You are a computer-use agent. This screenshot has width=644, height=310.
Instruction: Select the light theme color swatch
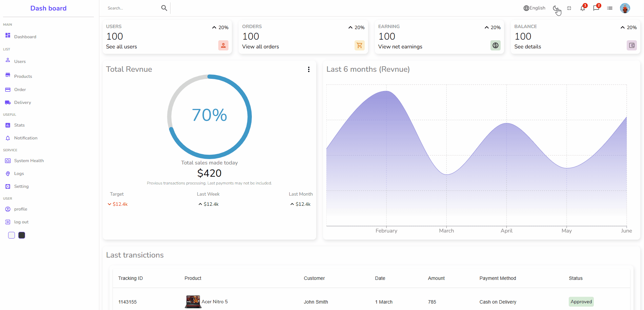12,235
